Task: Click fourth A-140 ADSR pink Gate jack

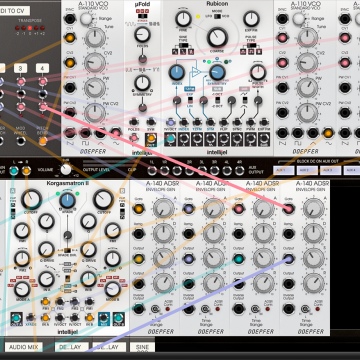Action: click(288, 209)
